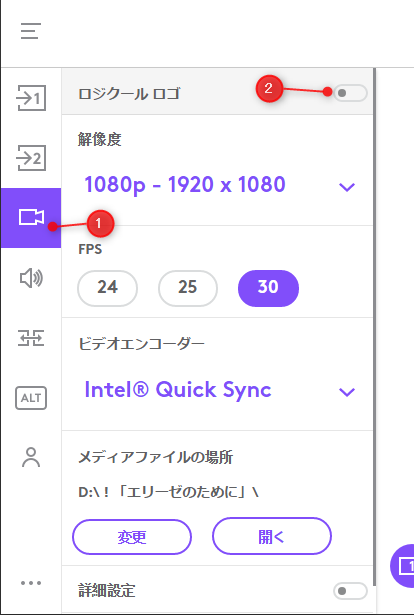Click the ビデオエンコーダー label
The height and width of the screenshot is (615, 414).
141,344
